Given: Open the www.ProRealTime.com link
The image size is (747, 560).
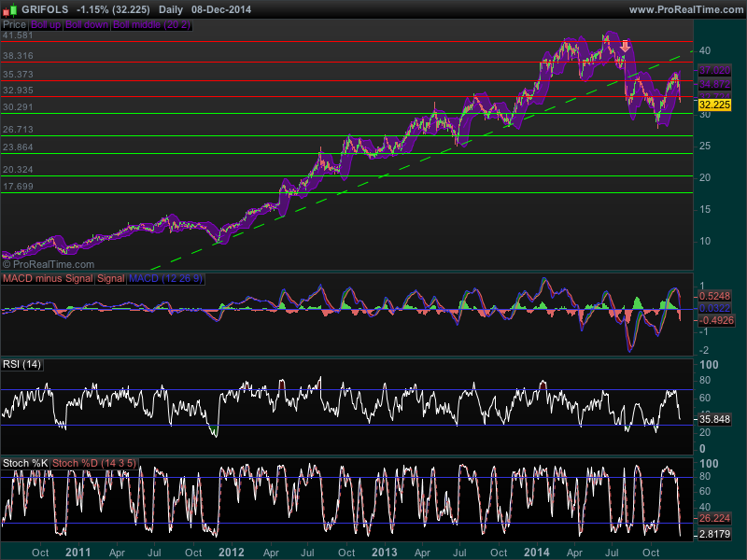Looking at the screenshot, I should [x=686, y=9].
